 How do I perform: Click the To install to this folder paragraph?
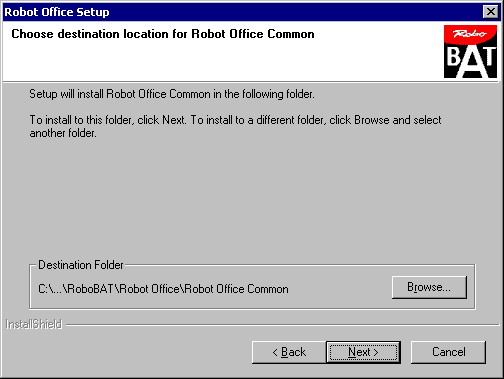235,126
